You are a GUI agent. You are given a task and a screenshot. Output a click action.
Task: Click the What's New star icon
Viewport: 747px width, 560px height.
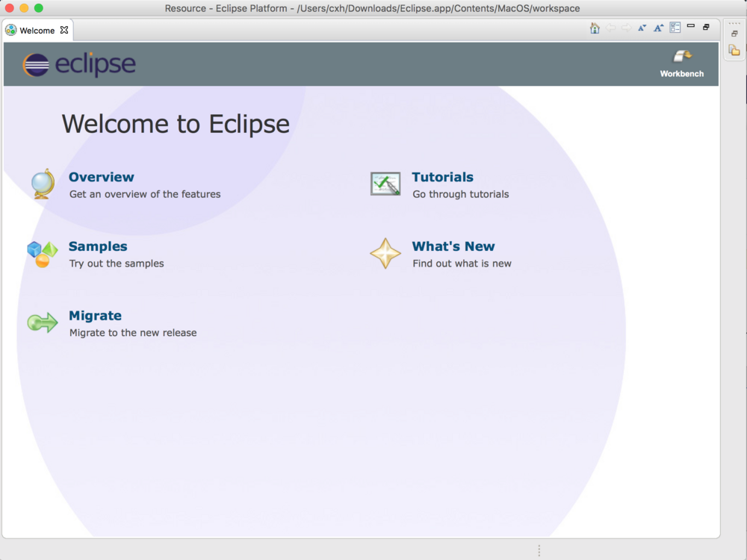coord(385,253)
